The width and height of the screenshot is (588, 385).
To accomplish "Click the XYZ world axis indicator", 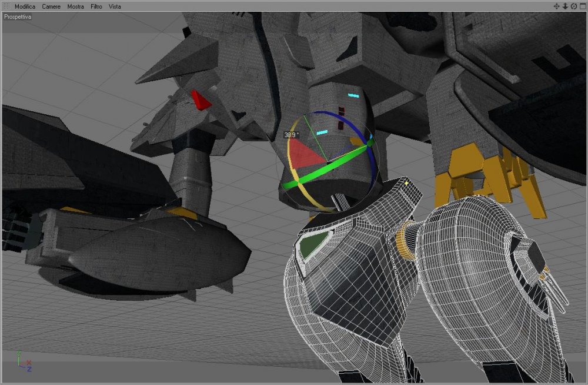I will pos(24,361).
